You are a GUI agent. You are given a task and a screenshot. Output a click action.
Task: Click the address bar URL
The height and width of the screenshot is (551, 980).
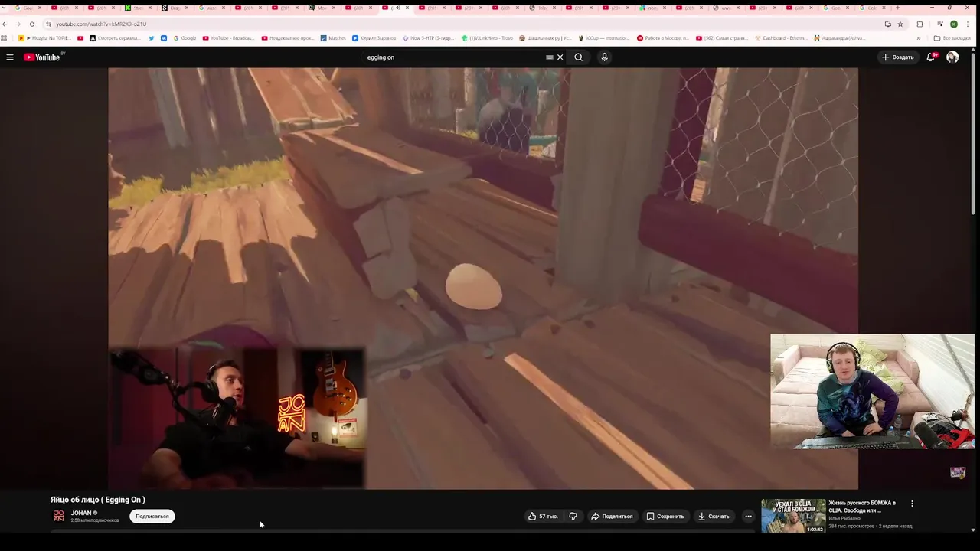(x=101, y=24)
